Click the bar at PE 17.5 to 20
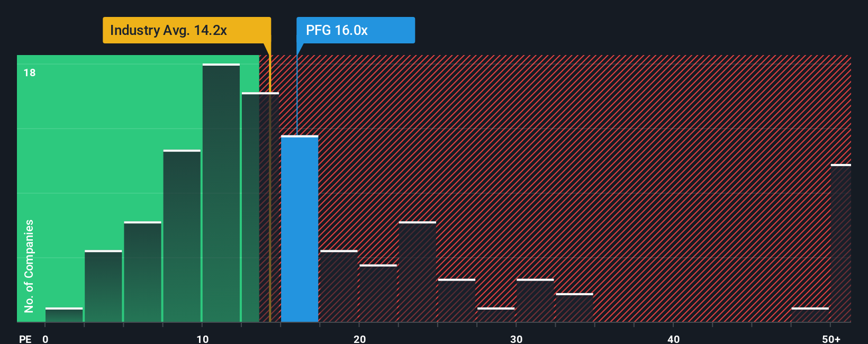 pos(339,286)
